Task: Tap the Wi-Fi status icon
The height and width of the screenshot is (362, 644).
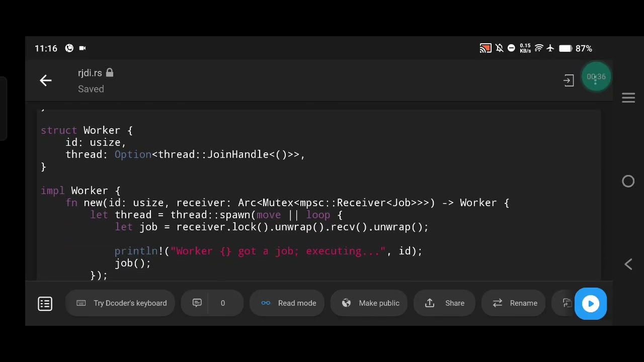Action: coord(539,48)
